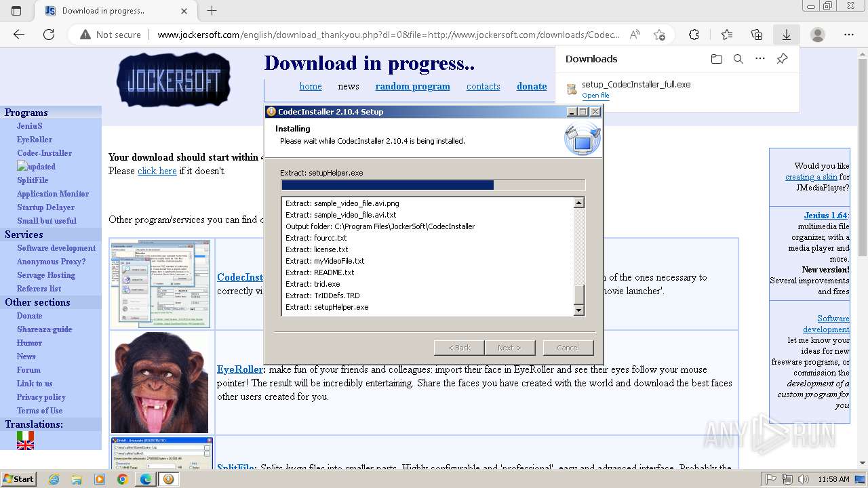Open the downloads folder icon

click(717, 59)
